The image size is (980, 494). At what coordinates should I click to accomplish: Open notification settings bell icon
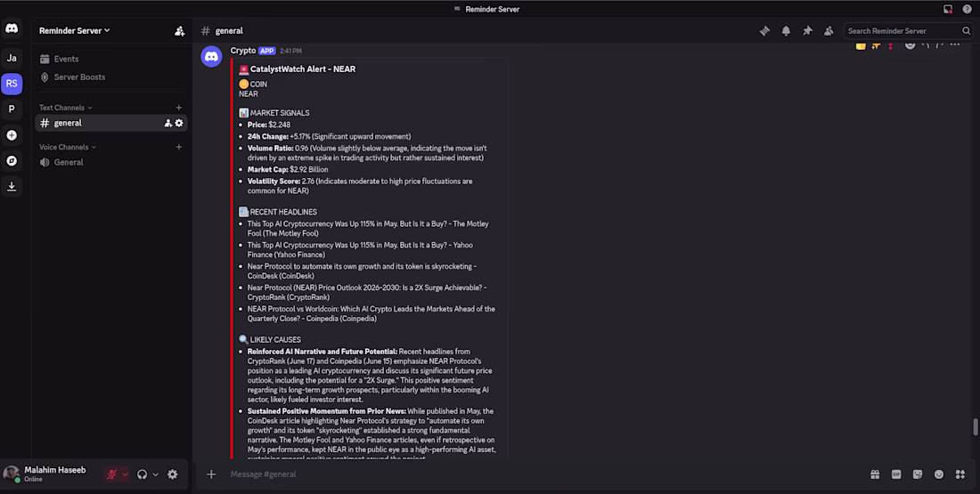[787, 30]
